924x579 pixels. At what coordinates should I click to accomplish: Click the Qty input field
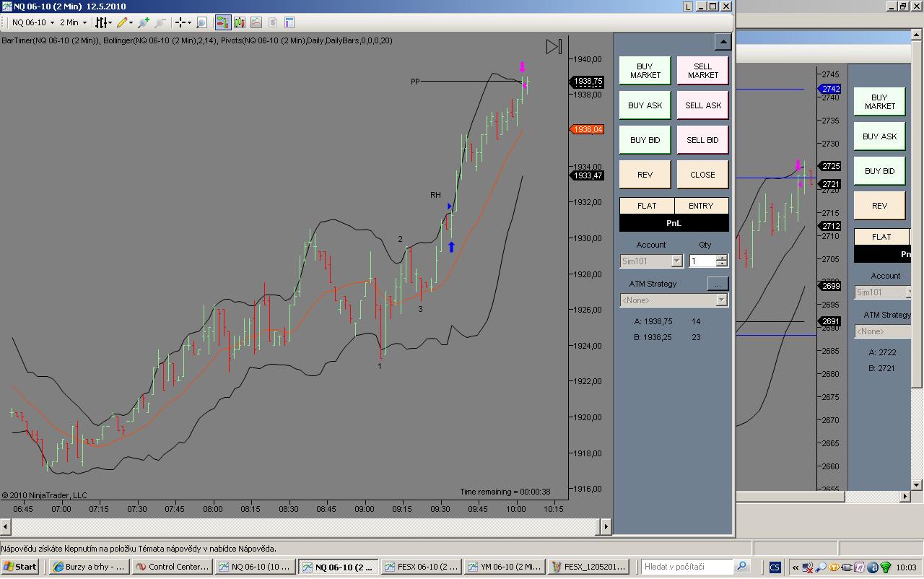coord(702,261)
